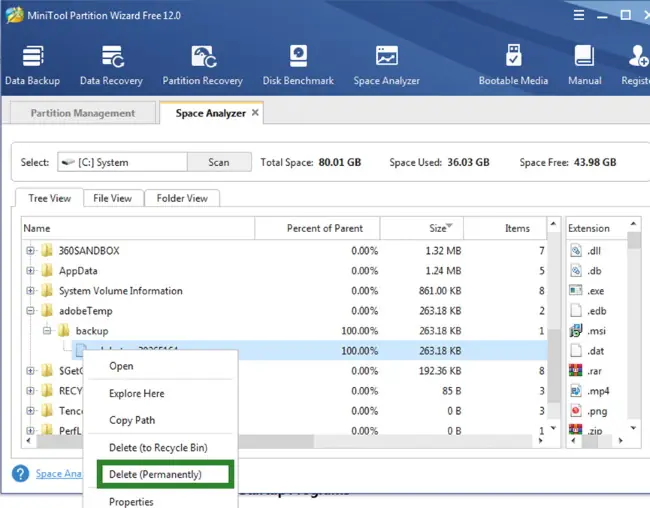The width and height of the screenshot is (650, 508).
Task: Sort by the Name column header
Action: [138, 228]
